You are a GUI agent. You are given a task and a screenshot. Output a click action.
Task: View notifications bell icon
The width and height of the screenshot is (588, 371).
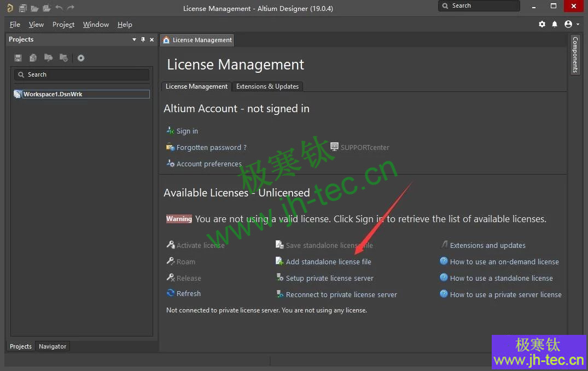pos(555,24)
